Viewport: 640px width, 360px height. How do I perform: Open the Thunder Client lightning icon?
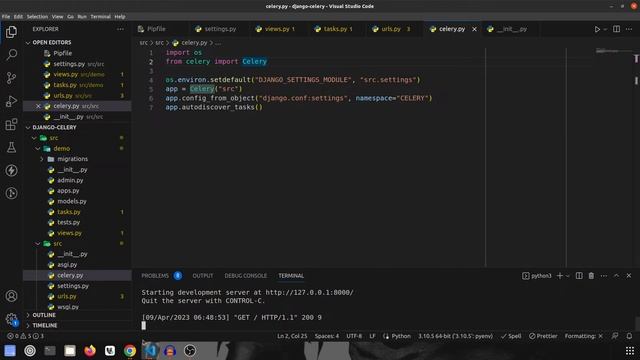tap(11, 170)
